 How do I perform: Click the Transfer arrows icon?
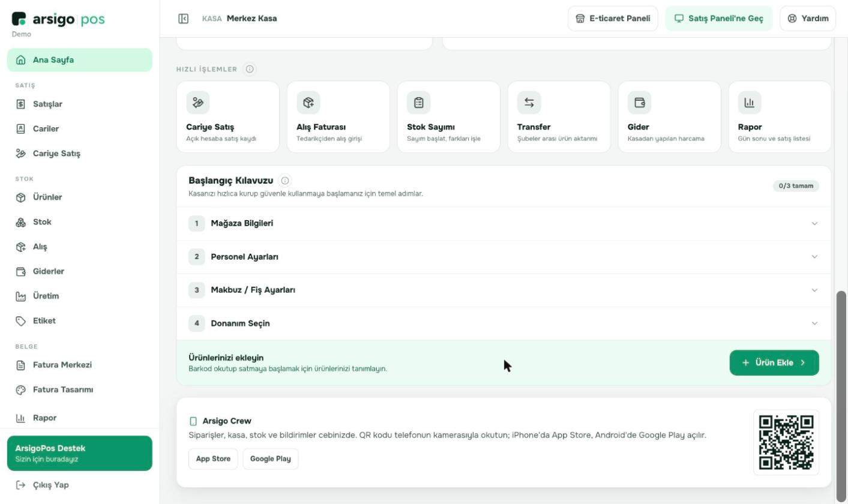[529, 103]
